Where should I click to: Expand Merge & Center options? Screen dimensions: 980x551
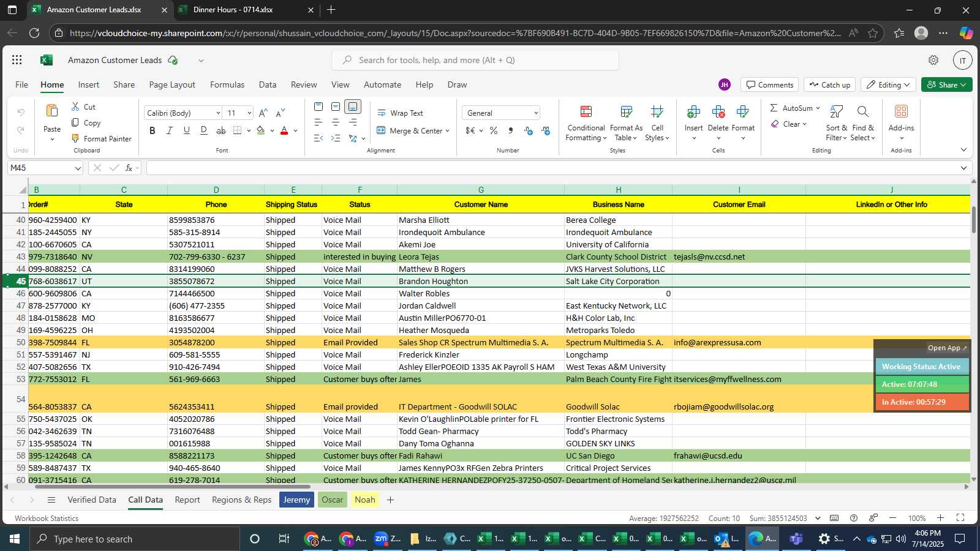pos(448,130)
